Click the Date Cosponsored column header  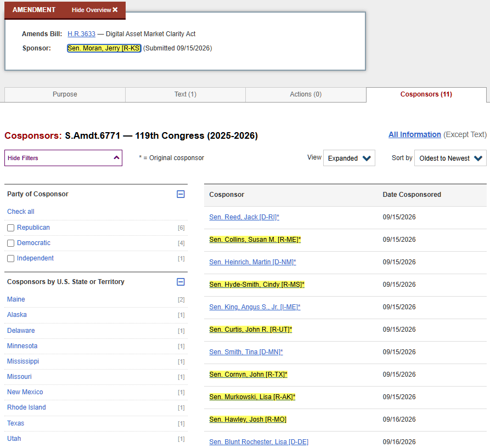[x=412, y=195]
